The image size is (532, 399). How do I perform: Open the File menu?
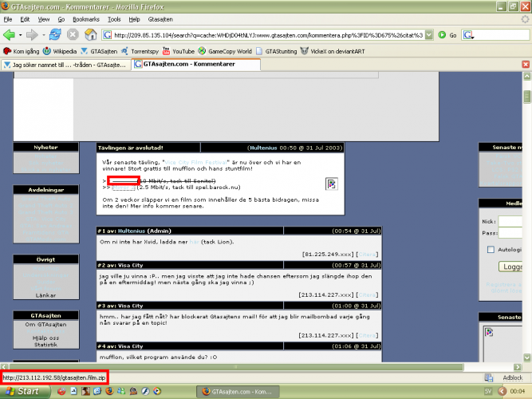click(8, 19)
